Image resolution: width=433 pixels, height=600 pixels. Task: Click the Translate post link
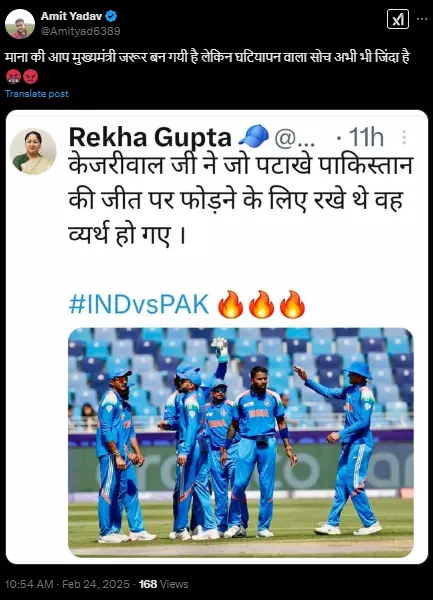(x=37, y=94)
